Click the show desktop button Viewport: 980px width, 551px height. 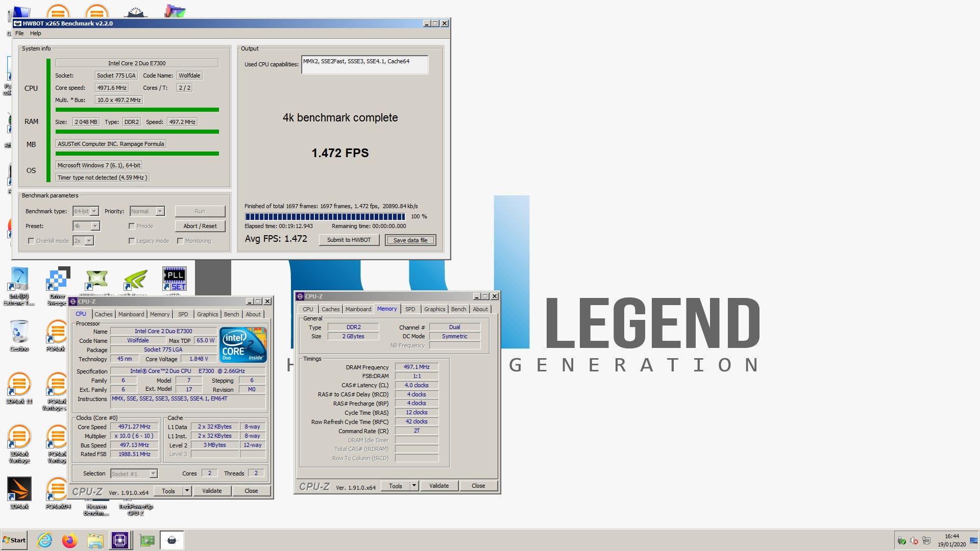point(974,540)
